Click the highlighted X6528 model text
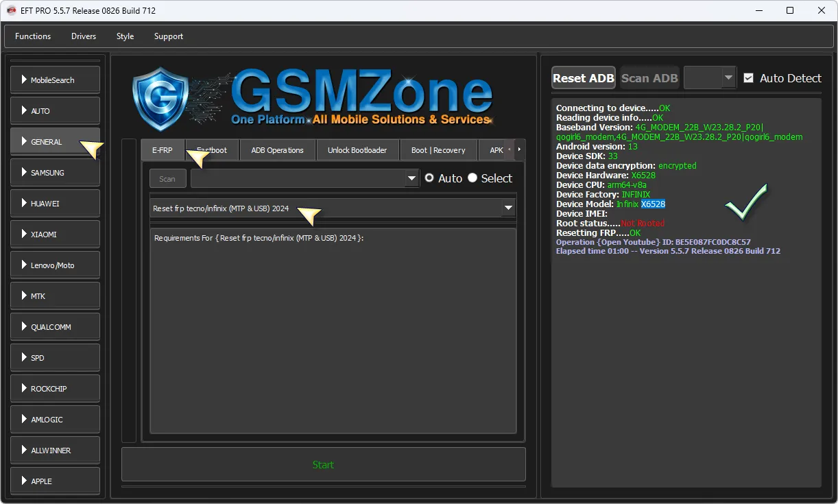Screen dimensions: 838x504 [653, 204]
